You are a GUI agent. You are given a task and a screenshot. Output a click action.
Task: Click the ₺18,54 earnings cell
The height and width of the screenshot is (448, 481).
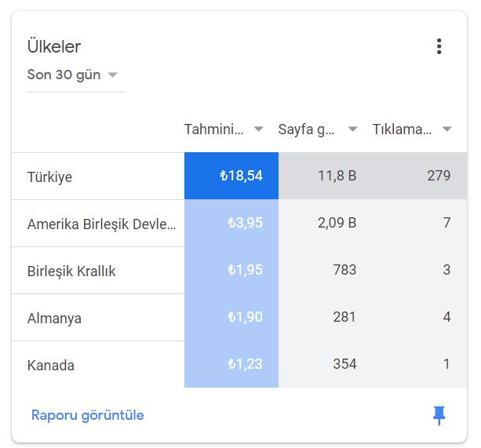tap(231, 176)
